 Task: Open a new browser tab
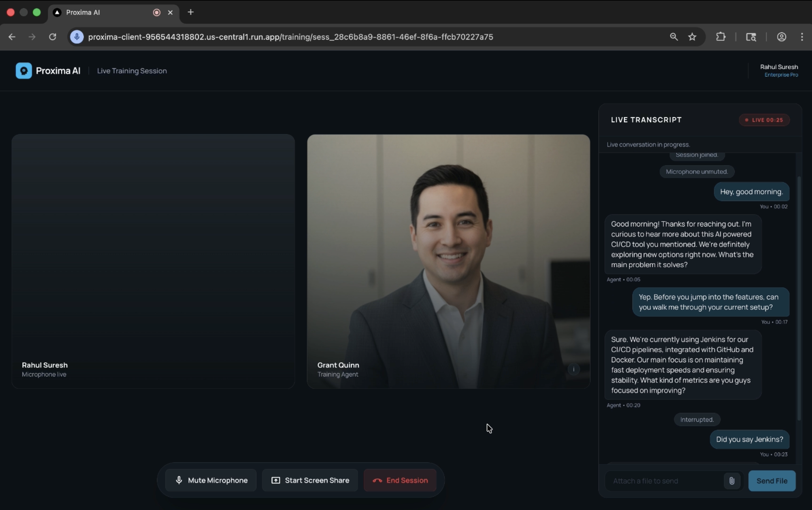click(x=191, y=13)
